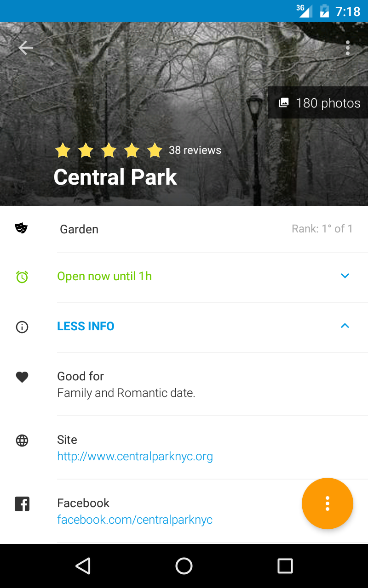
Task: Tap the back arrow icon
Action: coord(26,48)
